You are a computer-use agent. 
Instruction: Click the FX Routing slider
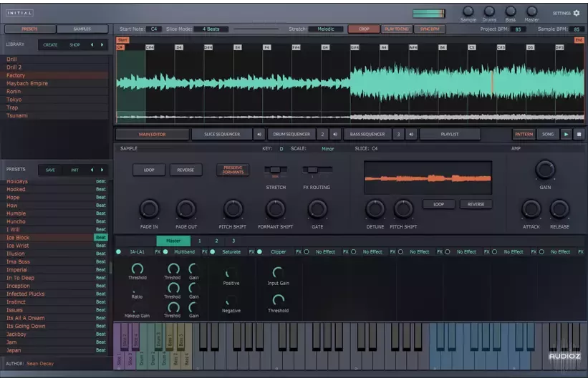(317, 170)
